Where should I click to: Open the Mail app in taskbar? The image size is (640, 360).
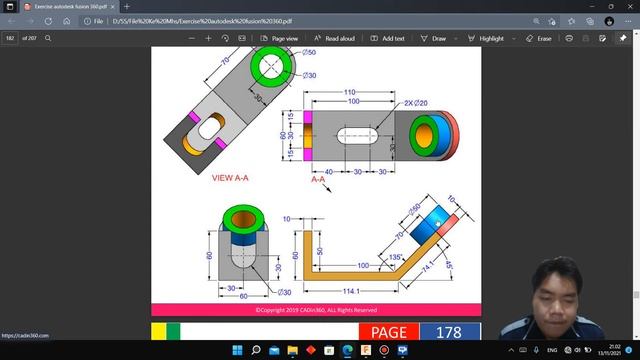tap(274, 350)
